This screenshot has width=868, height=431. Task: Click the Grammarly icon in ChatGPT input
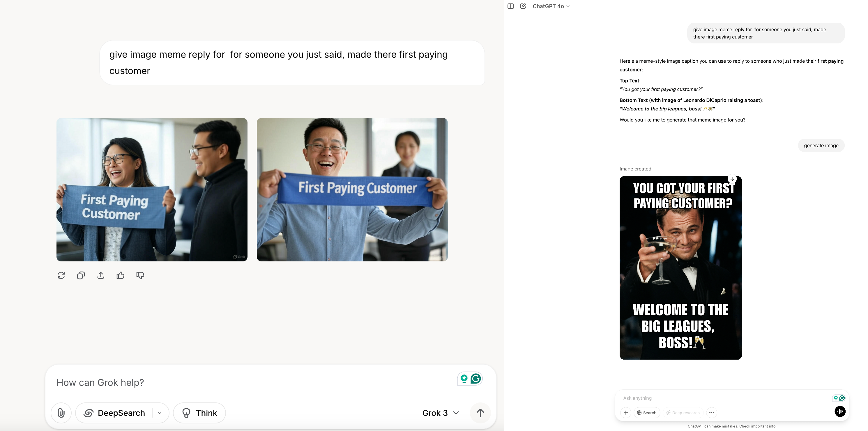842,398
